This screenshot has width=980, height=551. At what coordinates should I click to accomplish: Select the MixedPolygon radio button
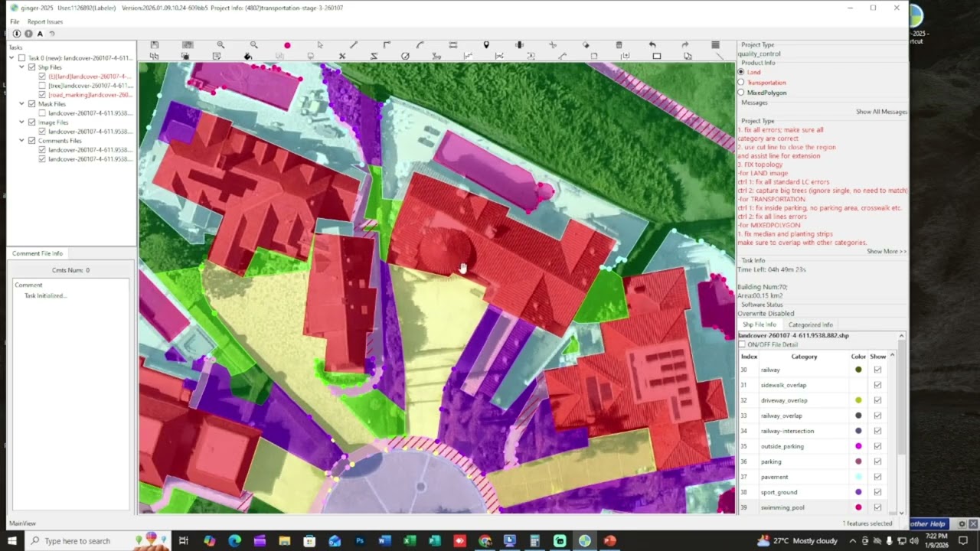click(x=740, y=93)
